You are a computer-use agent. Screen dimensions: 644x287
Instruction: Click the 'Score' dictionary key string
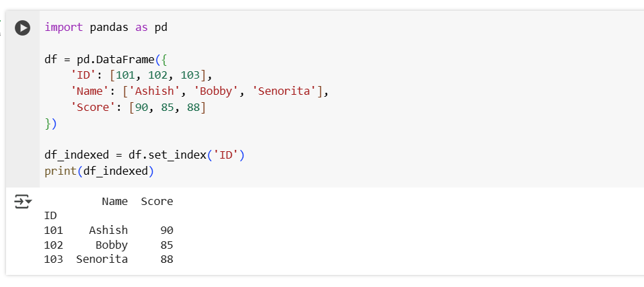(94, 107)
